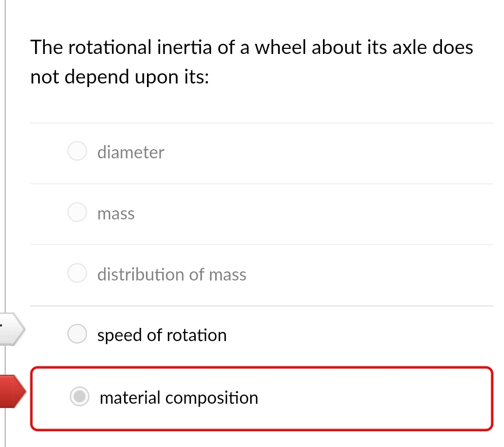Click the divider line below mass option
The image size is (504, 447).
(x=262, y=243)
